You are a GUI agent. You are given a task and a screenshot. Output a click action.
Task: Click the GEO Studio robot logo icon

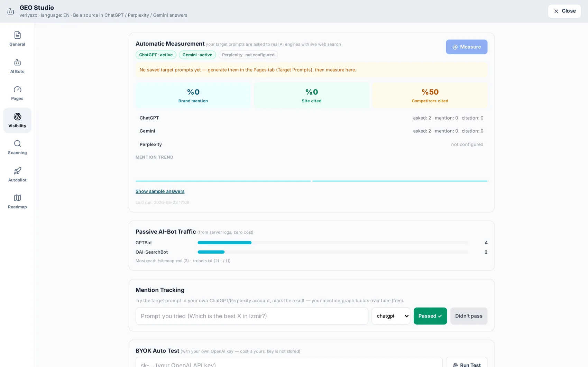coord(11,11)
